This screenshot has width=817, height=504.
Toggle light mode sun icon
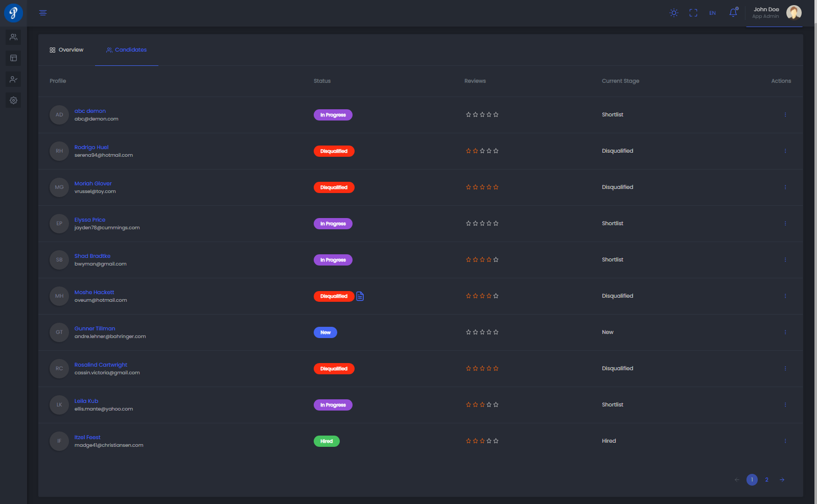(x=674, y=13)
